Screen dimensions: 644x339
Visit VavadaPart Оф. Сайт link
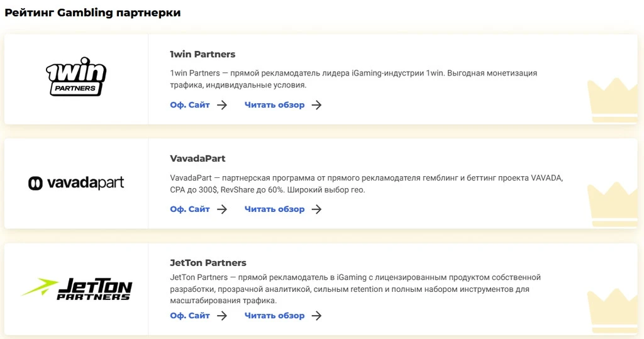[x=190, y=209]
